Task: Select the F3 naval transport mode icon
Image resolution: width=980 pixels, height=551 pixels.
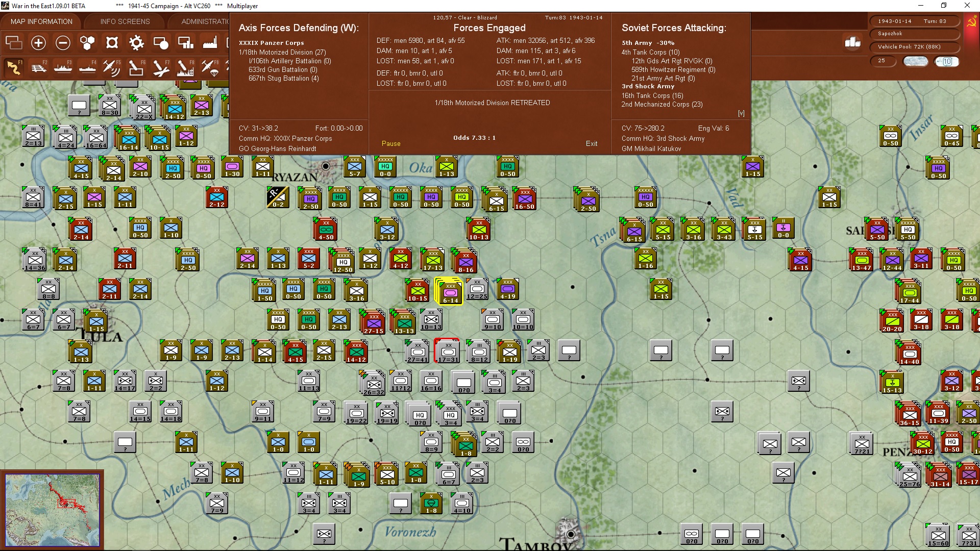Action: [x=63, y=67]
